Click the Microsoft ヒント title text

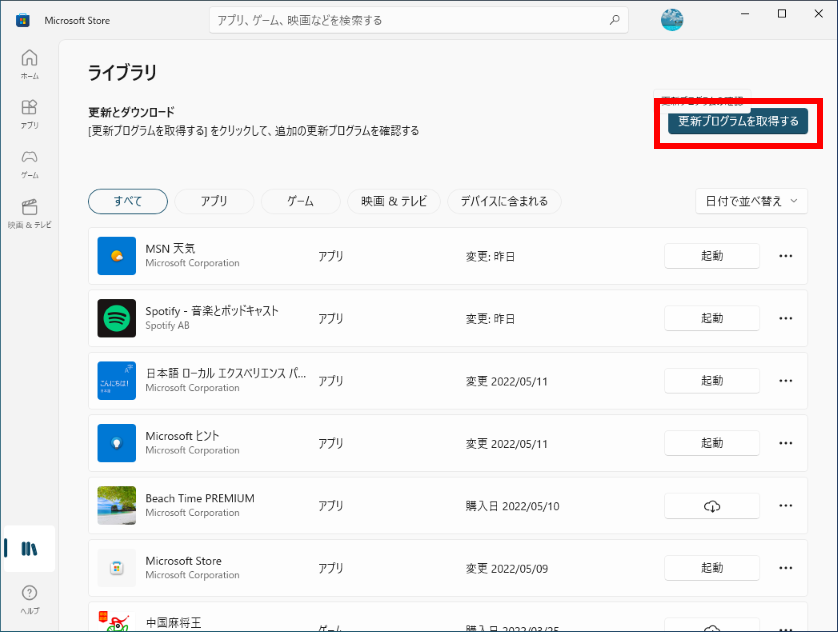[x=182, y=436]
